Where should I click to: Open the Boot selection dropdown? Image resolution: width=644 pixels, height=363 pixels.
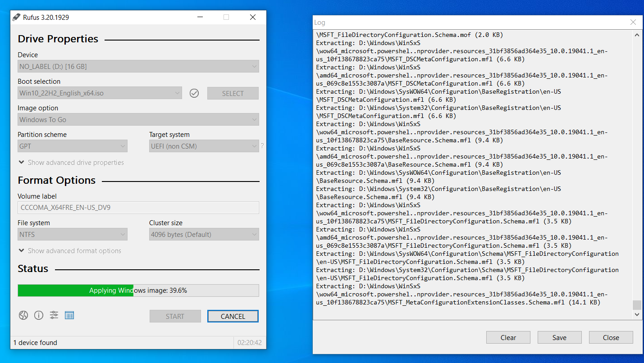click(x=100, y=93)
